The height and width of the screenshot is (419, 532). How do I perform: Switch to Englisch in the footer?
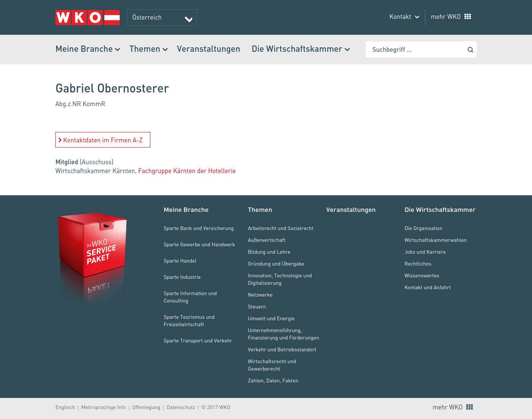pos(65,407)
